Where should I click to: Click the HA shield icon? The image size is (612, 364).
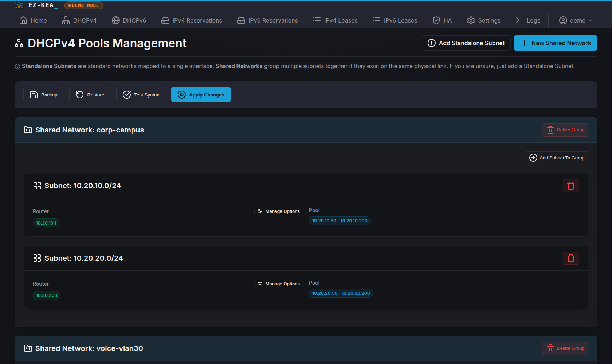point(436,20)
